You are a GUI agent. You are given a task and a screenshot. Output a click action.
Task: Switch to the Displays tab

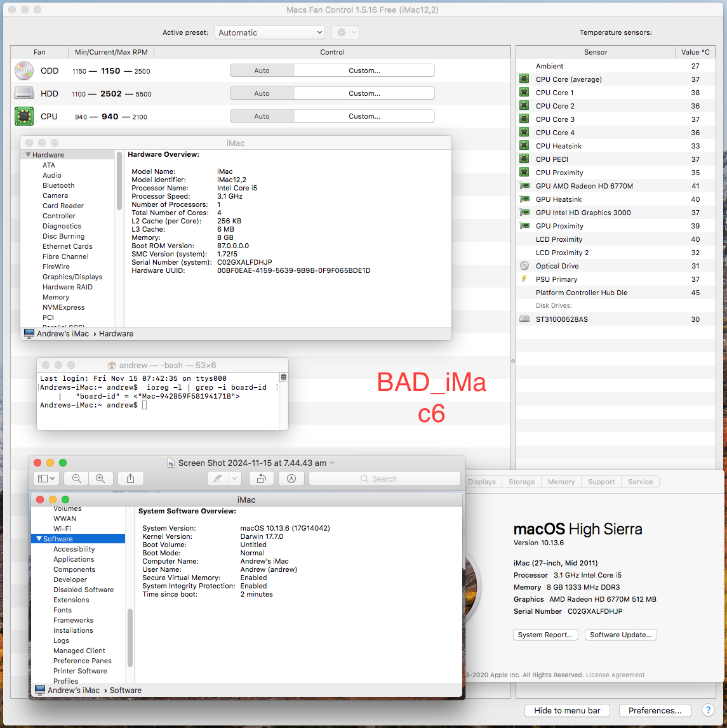coord(482,482)
